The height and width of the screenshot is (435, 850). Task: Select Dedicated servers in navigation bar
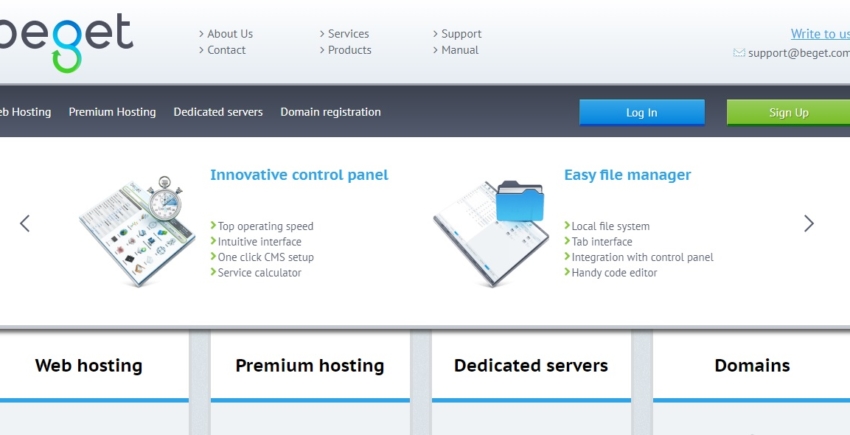218,112
